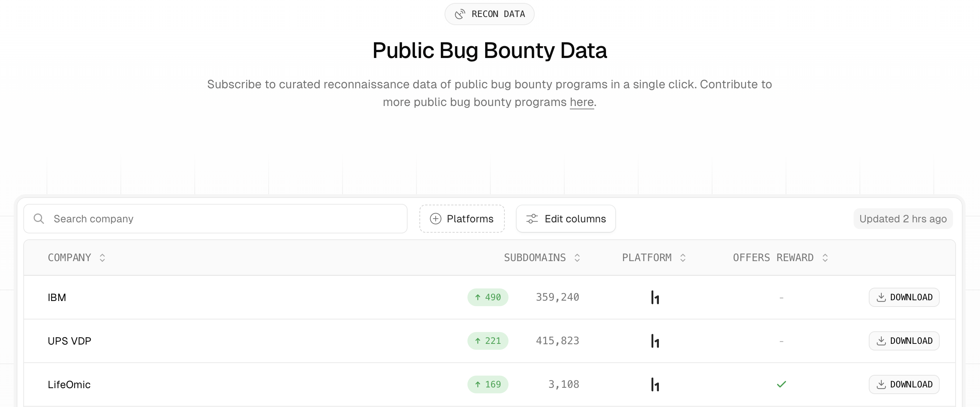Click IBM subdomain count 359,240
980x407 pixels.
click(x=557, y=297)
